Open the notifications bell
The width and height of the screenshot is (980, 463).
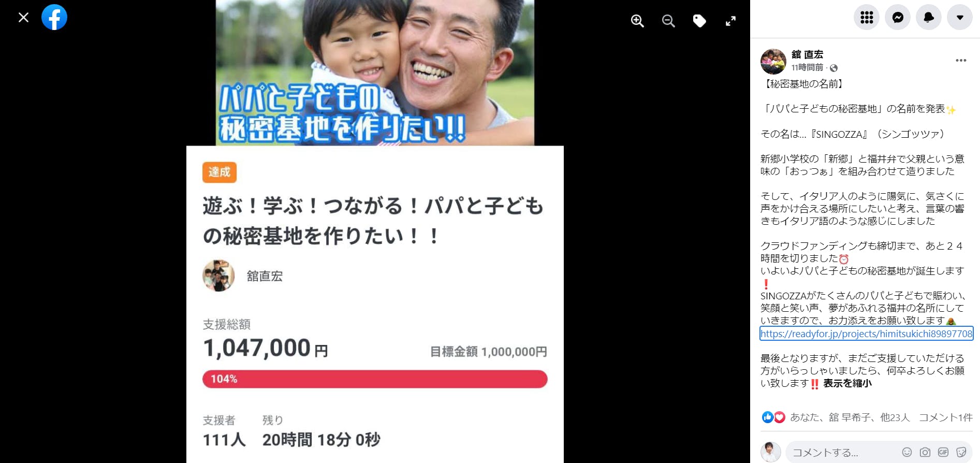pos(929,17)
